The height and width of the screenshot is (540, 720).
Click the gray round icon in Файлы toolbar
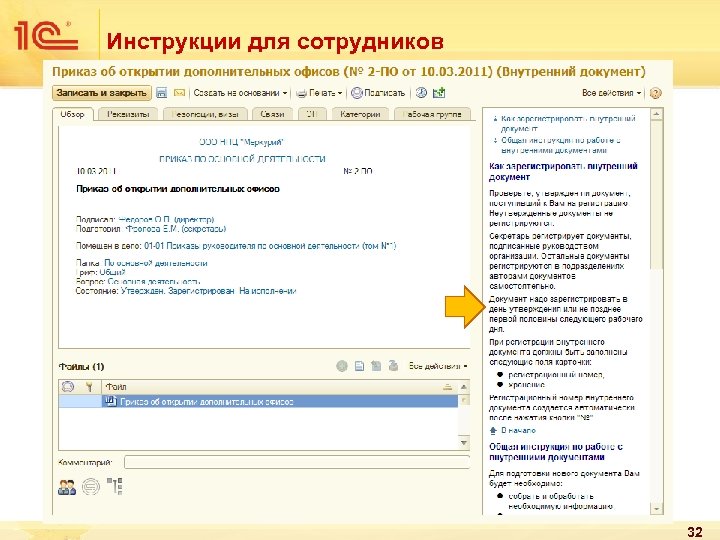pyautogui.click(x=342, y=366)
